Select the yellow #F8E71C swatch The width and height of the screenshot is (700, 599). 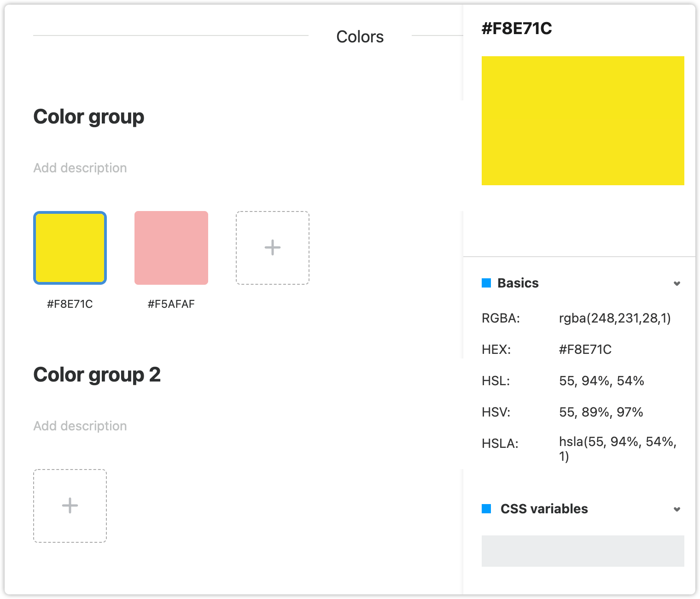(x=70, y=248)
